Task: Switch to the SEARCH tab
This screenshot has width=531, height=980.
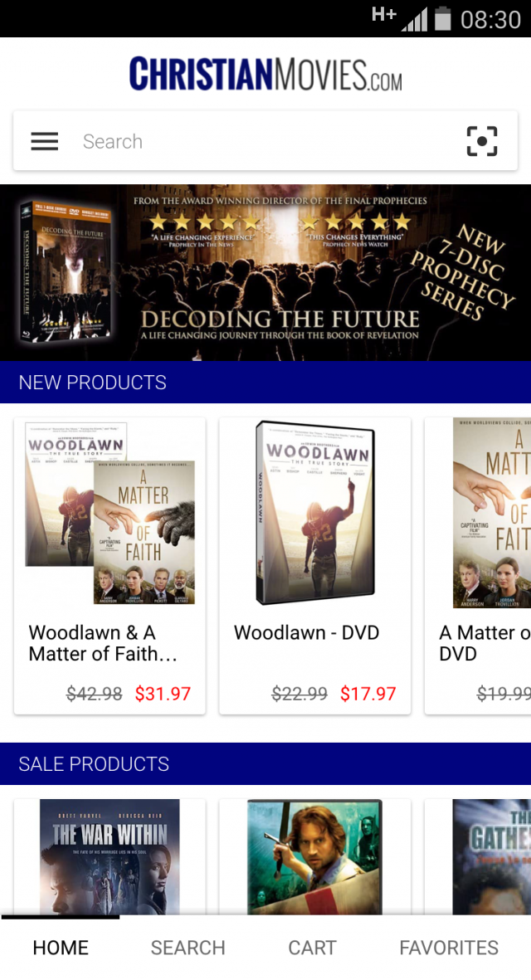Action: [x=188, y=948]
